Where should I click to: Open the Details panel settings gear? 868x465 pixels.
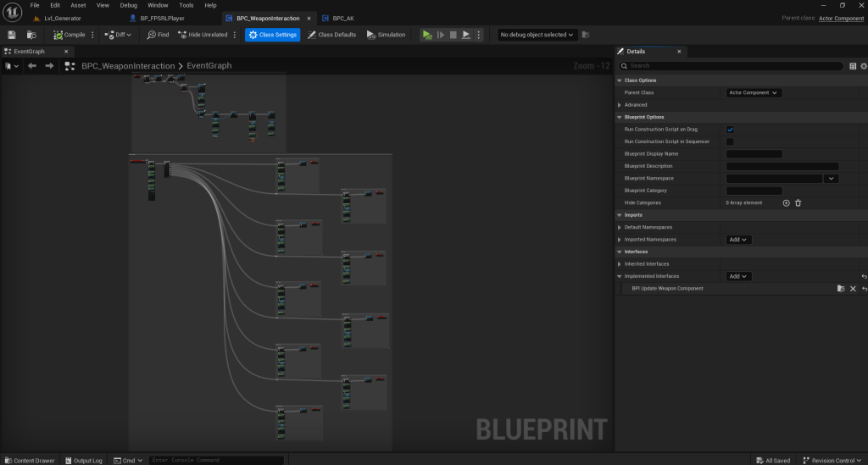(x=863, y=65)
